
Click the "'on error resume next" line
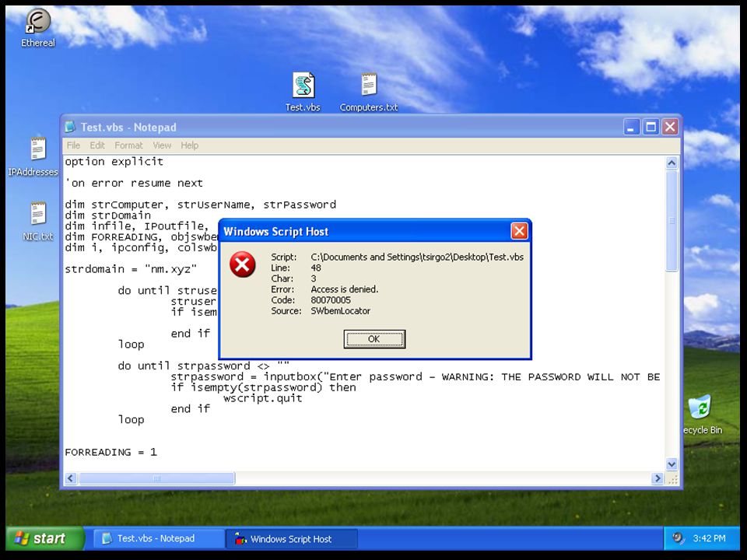click(134, 184)
